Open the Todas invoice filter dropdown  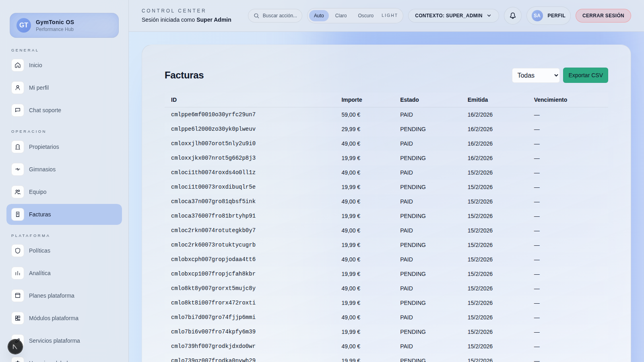(x=536, y=75)
